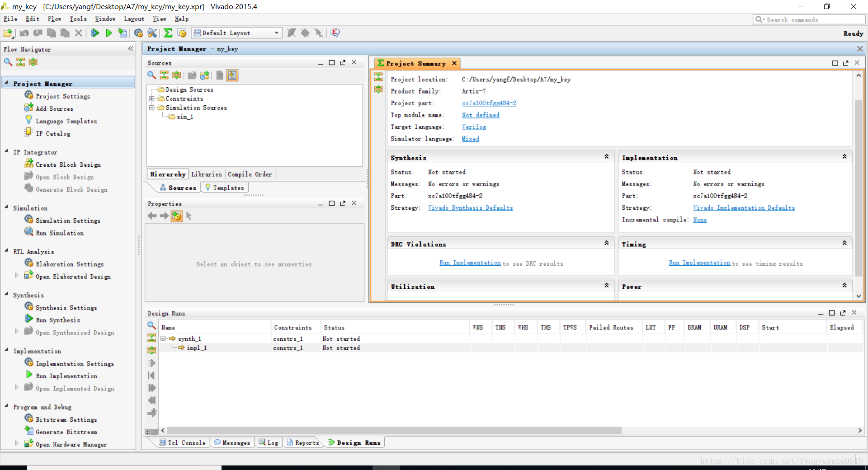The image size is (868, 470).
Task: Toggle the highlighted properties settings button
Action: click(x=177, y=216)
